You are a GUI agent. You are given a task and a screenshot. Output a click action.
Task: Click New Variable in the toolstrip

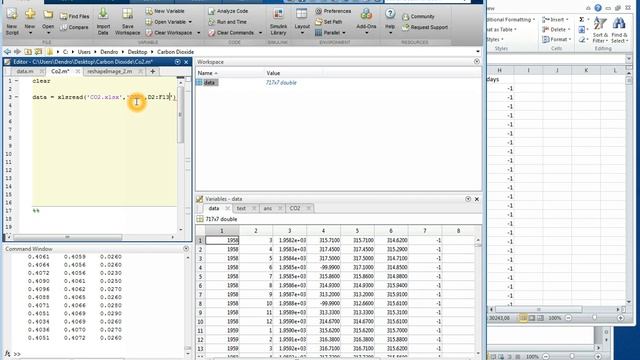(x=165, y=11)
